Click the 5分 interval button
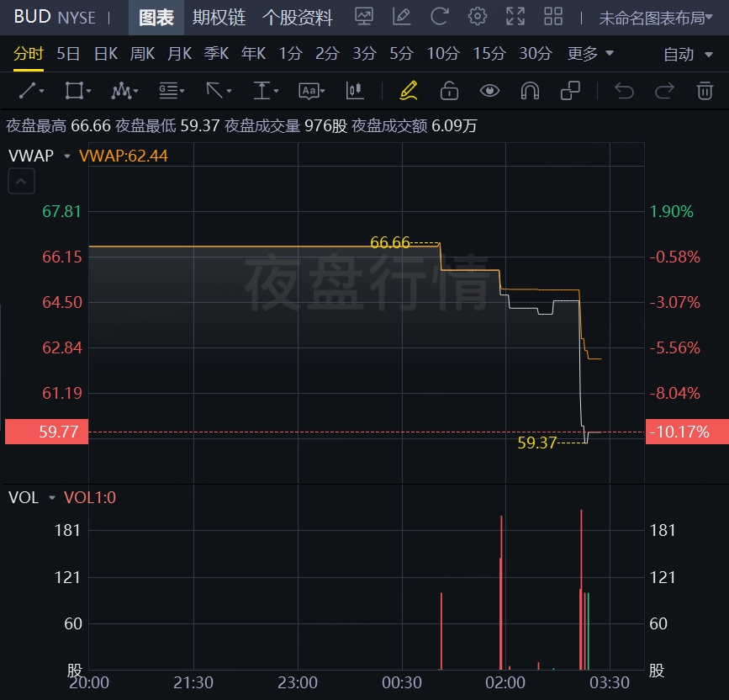The width and height of the screenshot is (729, 700). [401, 54]
